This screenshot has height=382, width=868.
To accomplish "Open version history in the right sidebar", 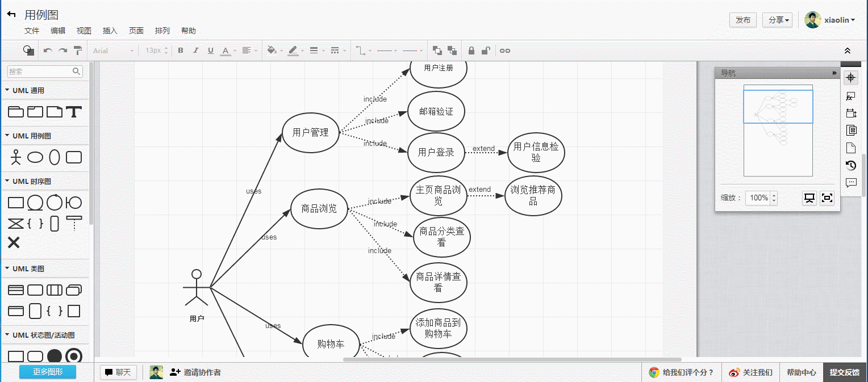I will [x=850, y=165].
